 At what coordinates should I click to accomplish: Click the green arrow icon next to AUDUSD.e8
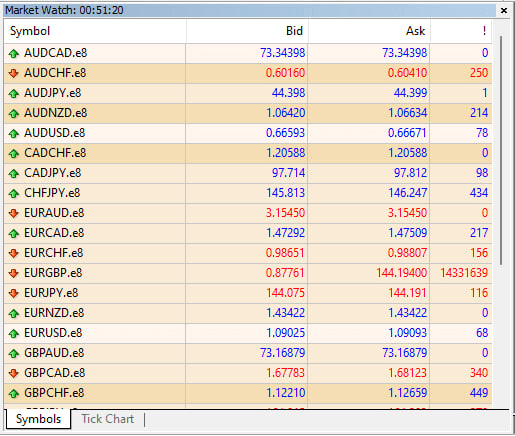coord(14,133)
